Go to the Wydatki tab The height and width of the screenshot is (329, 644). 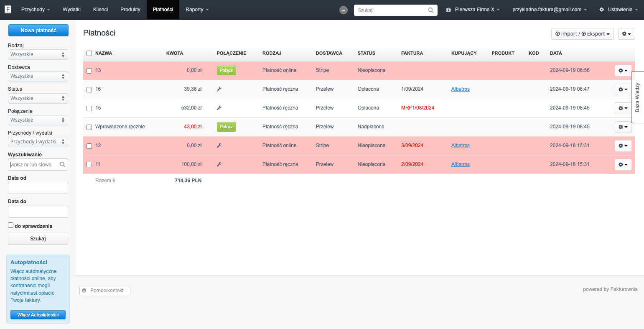(x=71, y=10)
